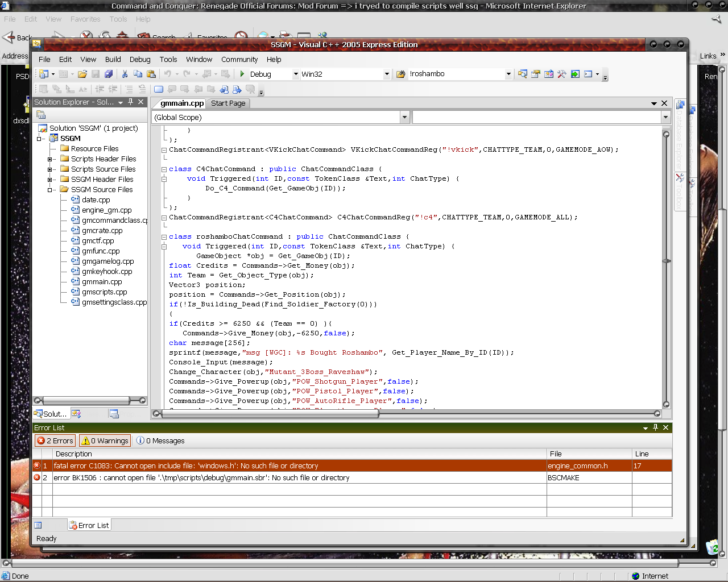Click the Start Debugging green play icon
The height and width of the screenshot is (582, 728).
click(x=242, y=74)
